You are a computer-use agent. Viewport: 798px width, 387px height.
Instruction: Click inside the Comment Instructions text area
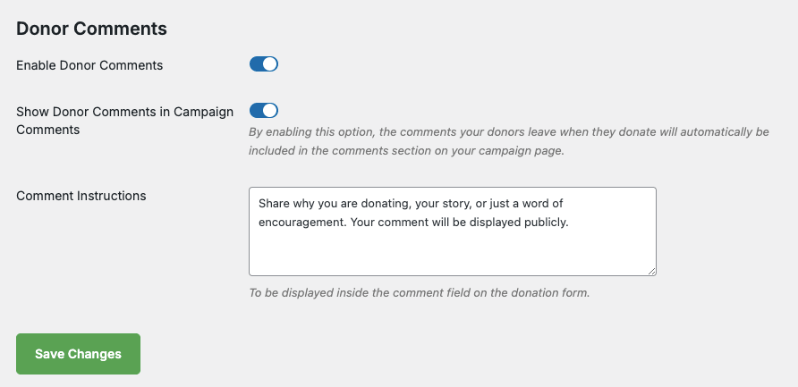(x=452, y=232)
